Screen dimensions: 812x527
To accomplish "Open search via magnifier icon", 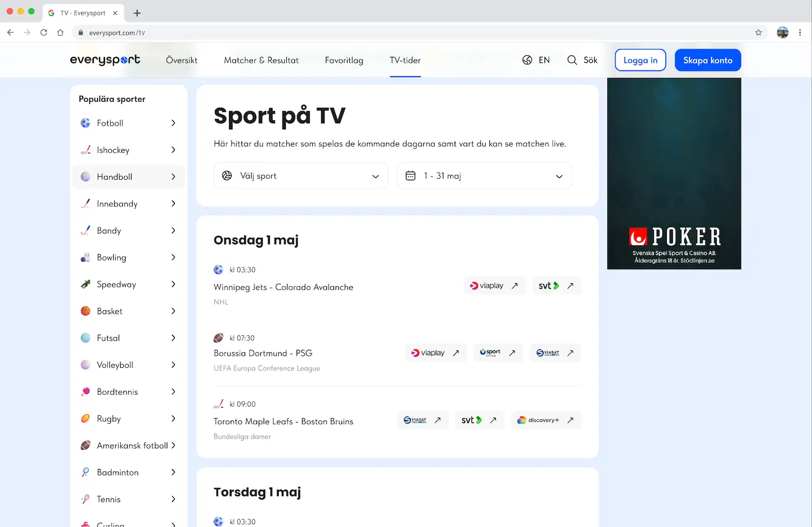I will tap(572, 60).
